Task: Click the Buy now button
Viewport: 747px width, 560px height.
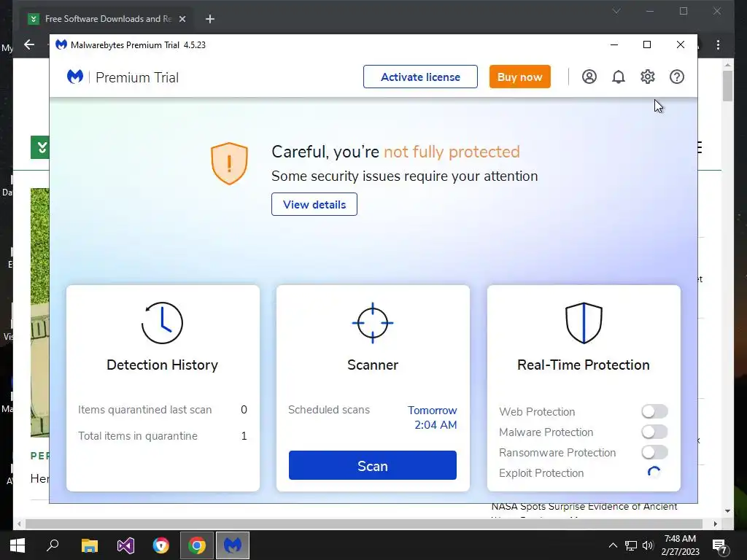Action: (519, 77)
